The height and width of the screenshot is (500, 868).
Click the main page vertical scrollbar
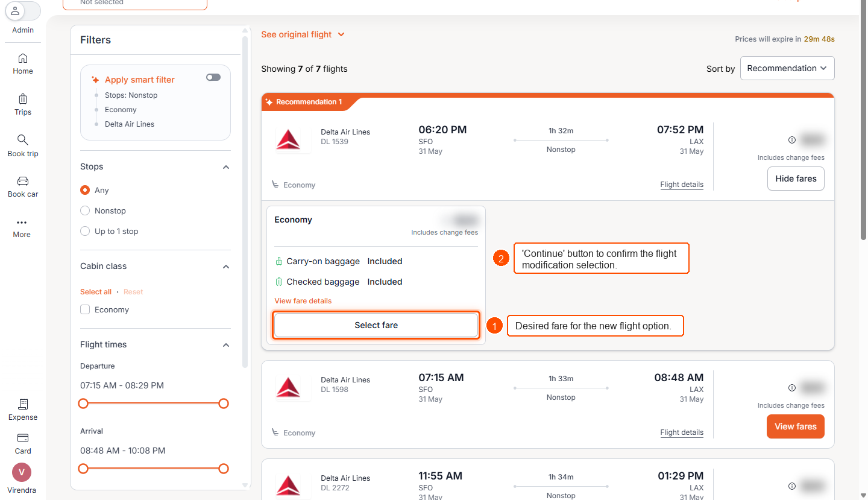pyautogui.click(x=864, y=121)
